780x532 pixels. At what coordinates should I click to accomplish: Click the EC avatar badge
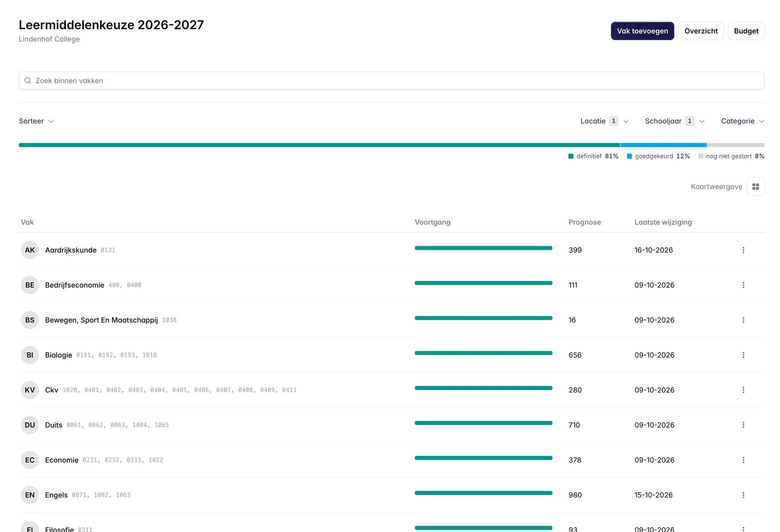coord(30,460)
